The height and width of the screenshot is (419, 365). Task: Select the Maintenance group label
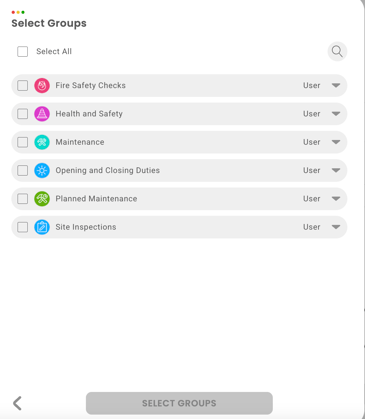point(80,142)
